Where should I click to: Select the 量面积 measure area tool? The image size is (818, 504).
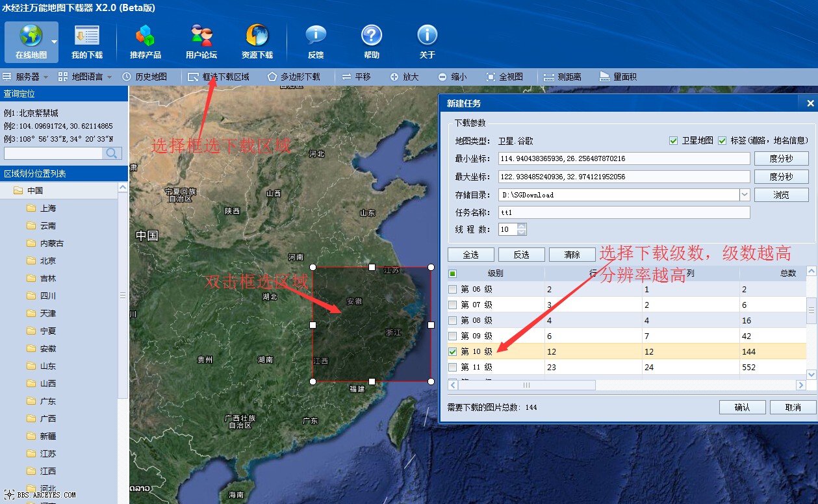[618, 77]
